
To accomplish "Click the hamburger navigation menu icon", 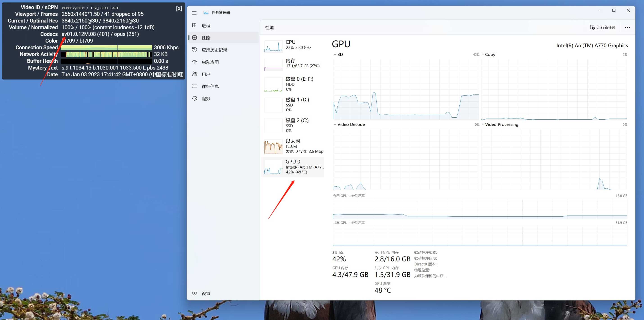I will 194,13.
